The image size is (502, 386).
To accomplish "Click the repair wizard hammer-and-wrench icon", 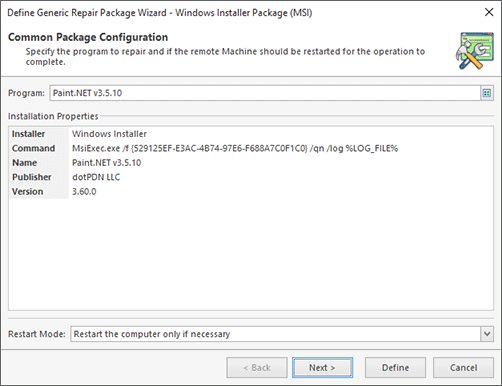I will 475,51.
